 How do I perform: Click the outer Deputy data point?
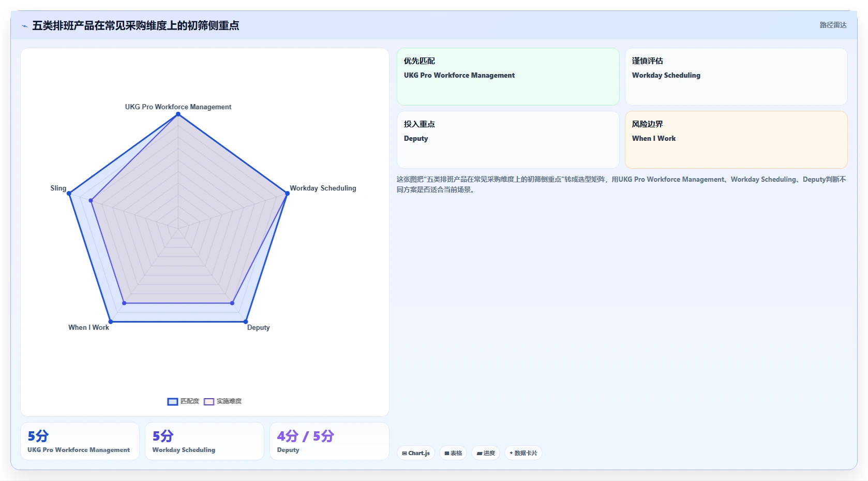pyautogui.click(x=246, y=322)
